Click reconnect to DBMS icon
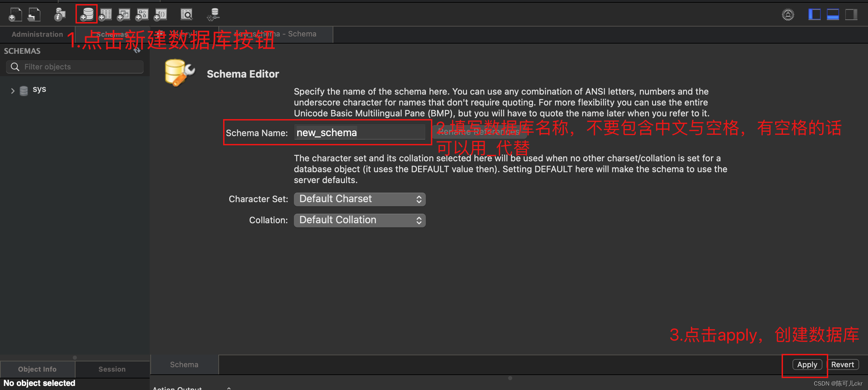Viewport: 868px width, 390px height. pos(214,15)
